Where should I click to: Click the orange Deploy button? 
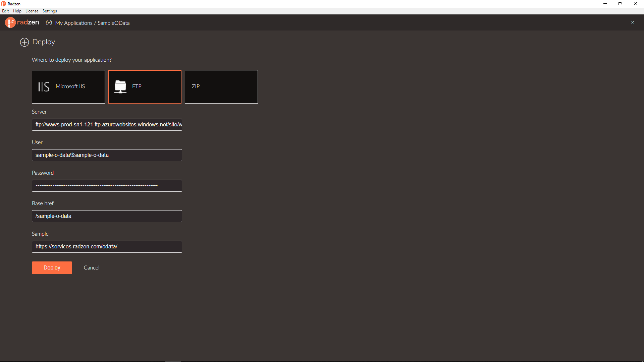[52, 268]
